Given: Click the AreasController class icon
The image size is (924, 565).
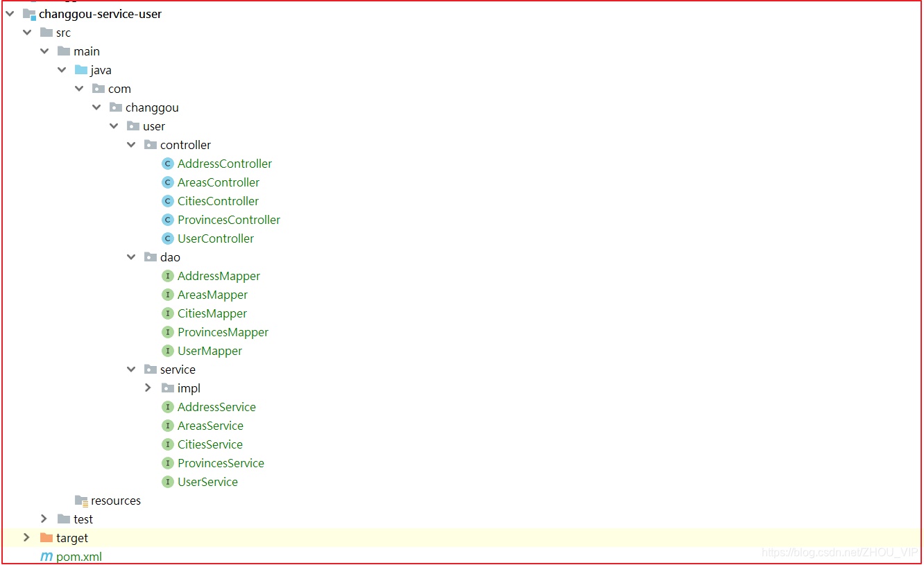Looking at the screenshot, I should (x=167, y=182).
